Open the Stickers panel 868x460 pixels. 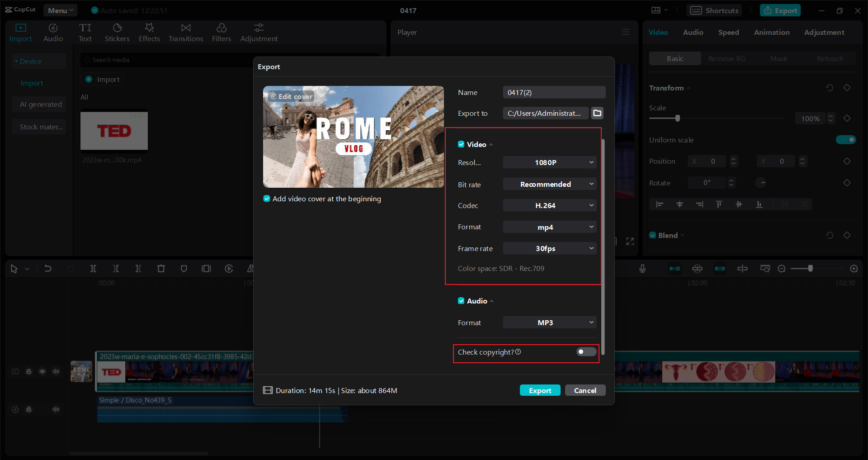[x=117, y=32]
